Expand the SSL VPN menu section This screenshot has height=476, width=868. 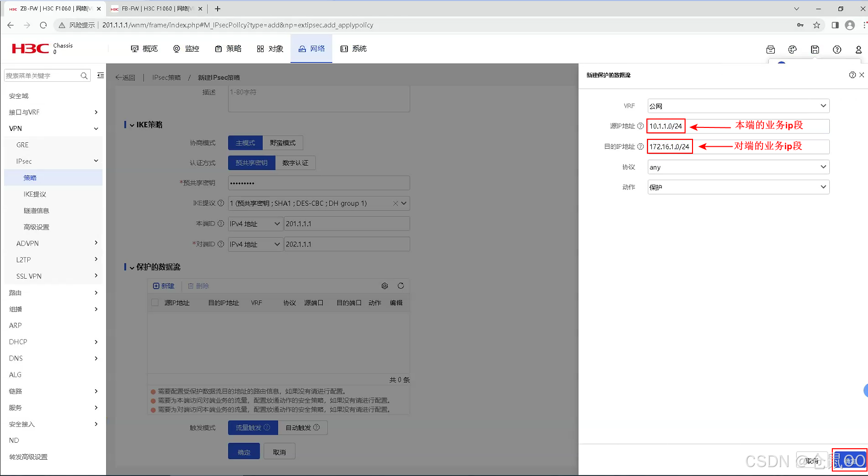point(29,276)
